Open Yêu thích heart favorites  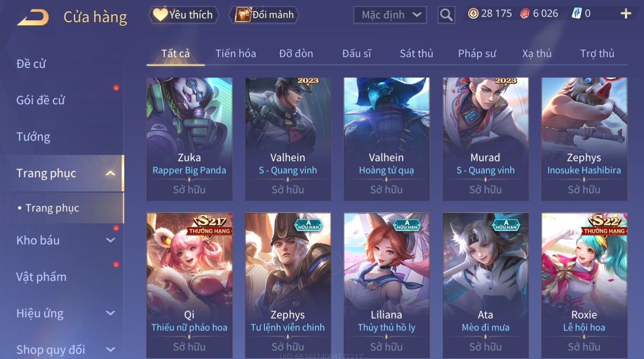pyautogui.click(x=184, y=15)
